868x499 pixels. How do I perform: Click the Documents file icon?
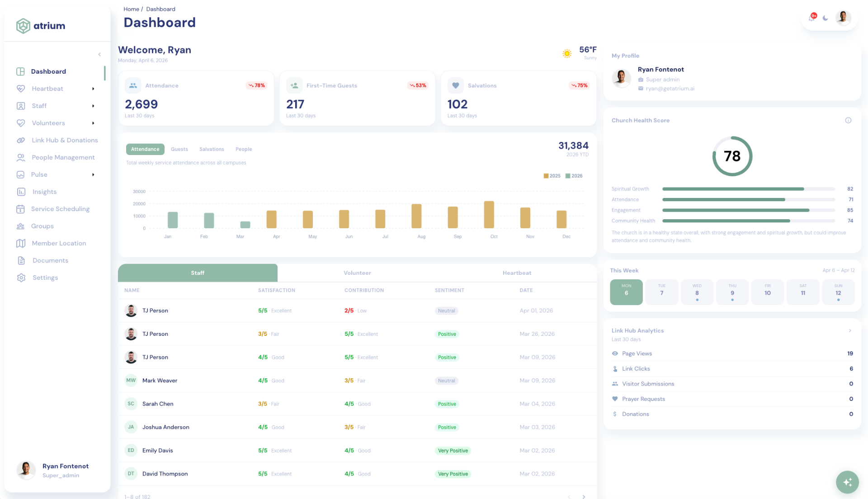(x=21, y=260)
